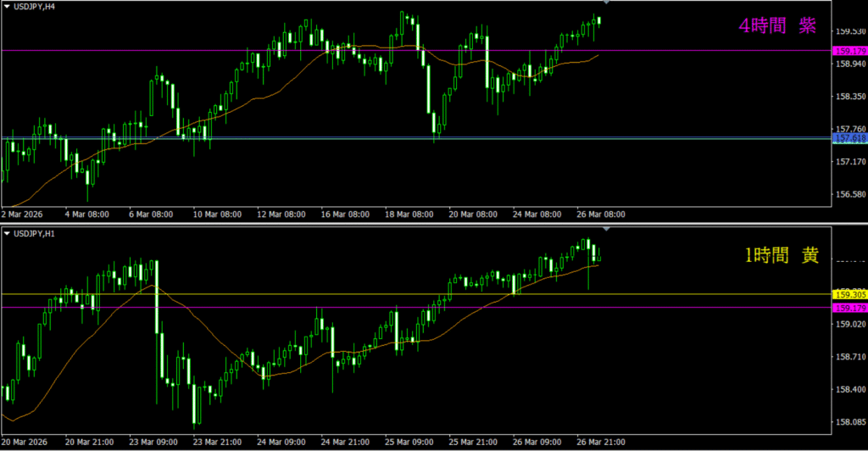Click the H1 chart shift triangle marker

(605, 229)
